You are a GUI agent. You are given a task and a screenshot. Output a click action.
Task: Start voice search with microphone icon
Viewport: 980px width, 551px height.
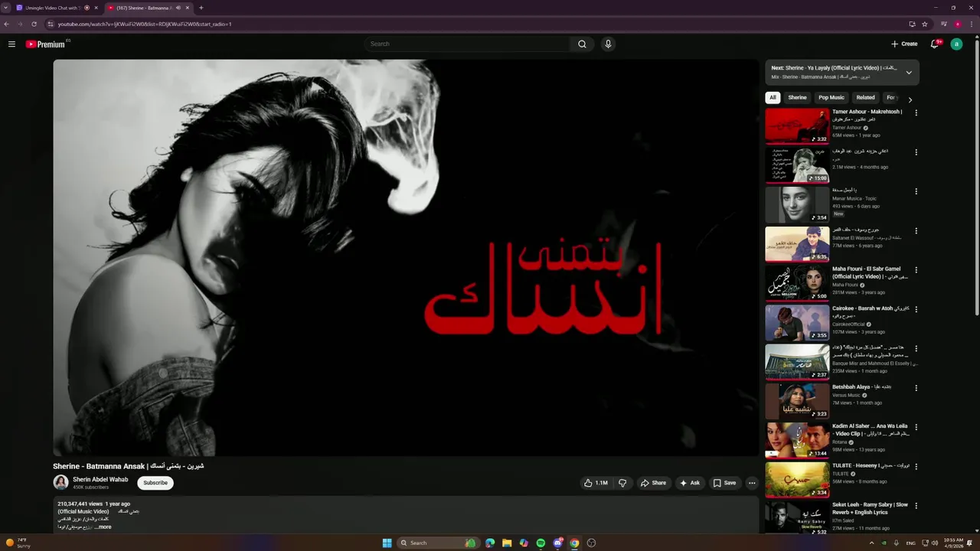[x=608, y=44]
